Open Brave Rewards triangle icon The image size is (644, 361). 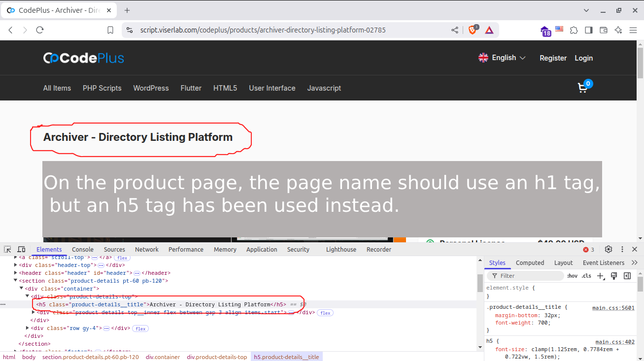tap(489, 30)
